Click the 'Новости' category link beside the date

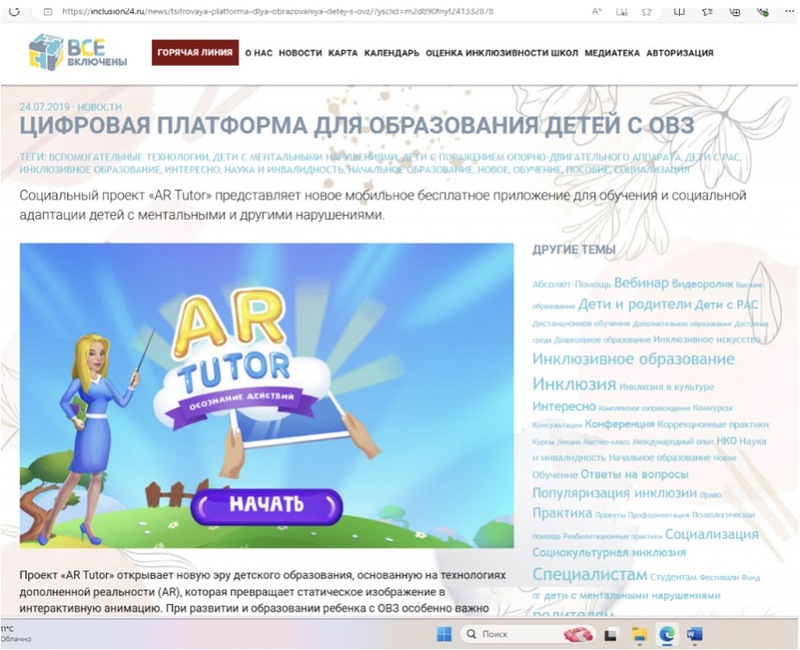click(x=99, y=107)
